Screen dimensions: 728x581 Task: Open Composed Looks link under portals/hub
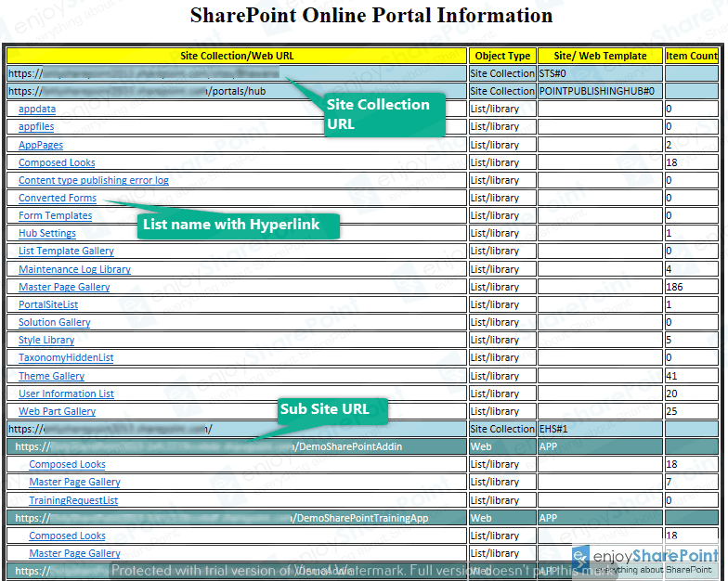(57, 162)
